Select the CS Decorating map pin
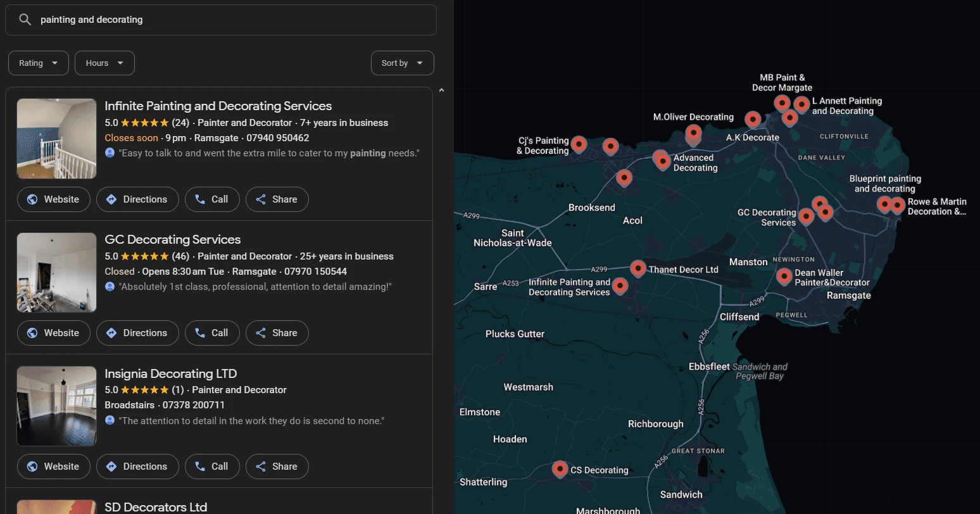980x514 pixels. (560, 469)
